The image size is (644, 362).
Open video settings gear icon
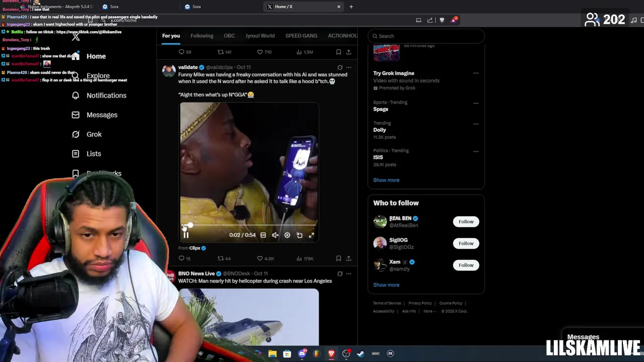tap(287, 235)
